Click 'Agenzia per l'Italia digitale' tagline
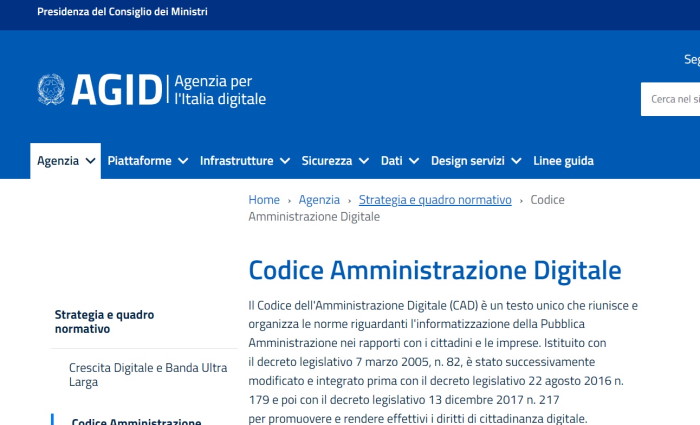The height and width of the screenshot is (425, 700). click(220, 90)
